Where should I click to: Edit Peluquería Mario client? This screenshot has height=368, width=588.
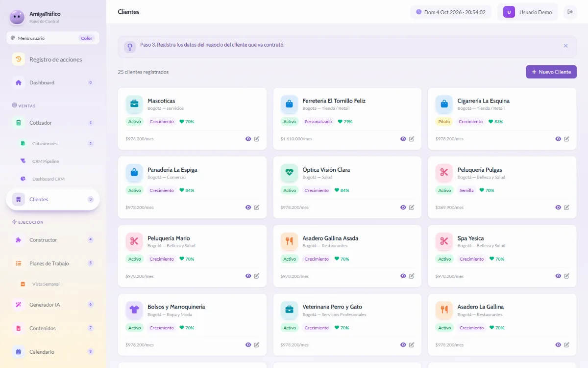pos(257,276)
